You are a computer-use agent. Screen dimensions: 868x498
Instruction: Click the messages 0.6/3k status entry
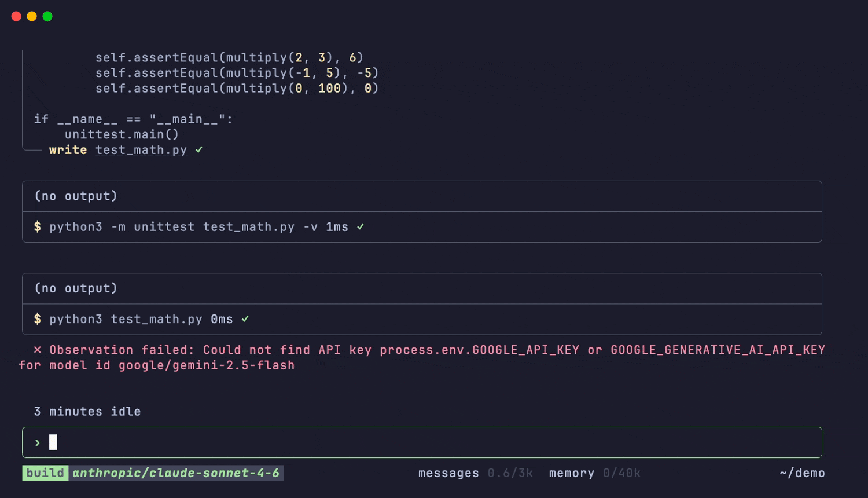tap(476, 473)
